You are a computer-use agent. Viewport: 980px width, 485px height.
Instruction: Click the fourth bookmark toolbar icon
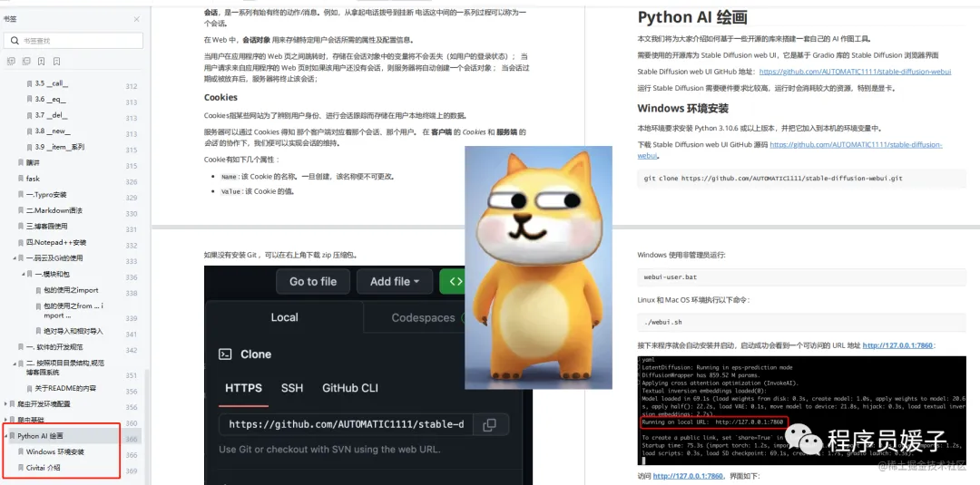click(x=56, y=61)
